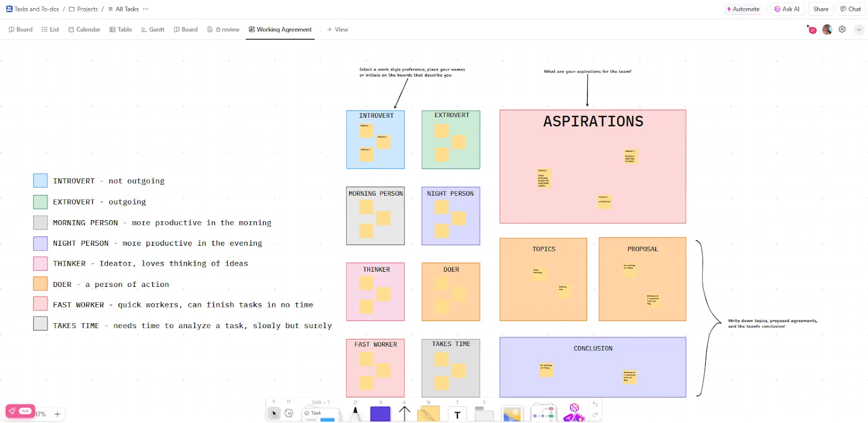Click the orange DOER legend swatch

coord(40,284)
